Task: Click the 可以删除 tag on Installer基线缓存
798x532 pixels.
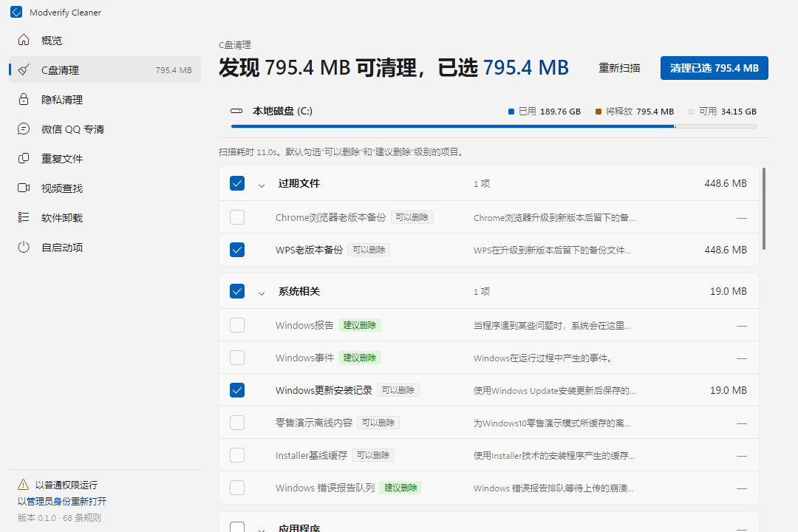Action: 373,455
